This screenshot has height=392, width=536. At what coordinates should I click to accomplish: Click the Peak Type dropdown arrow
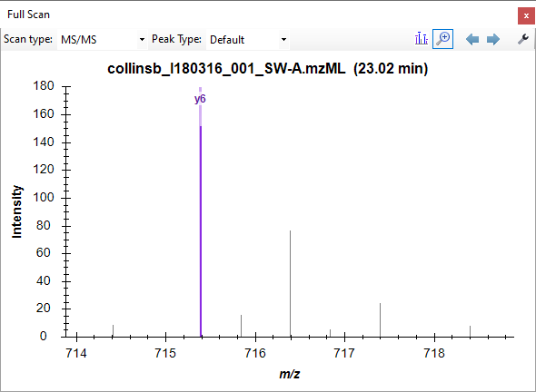[x=283, y=40]
